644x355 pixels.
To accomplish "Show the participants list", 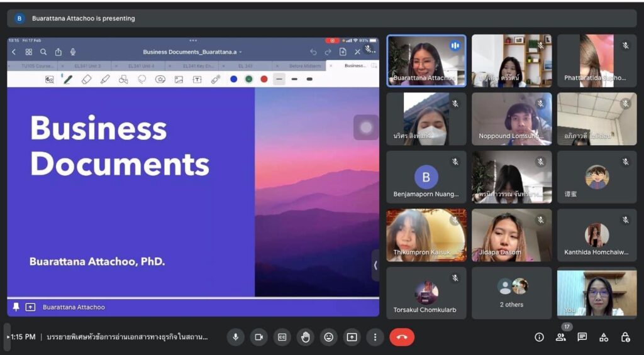I will (x=560, y=337).
